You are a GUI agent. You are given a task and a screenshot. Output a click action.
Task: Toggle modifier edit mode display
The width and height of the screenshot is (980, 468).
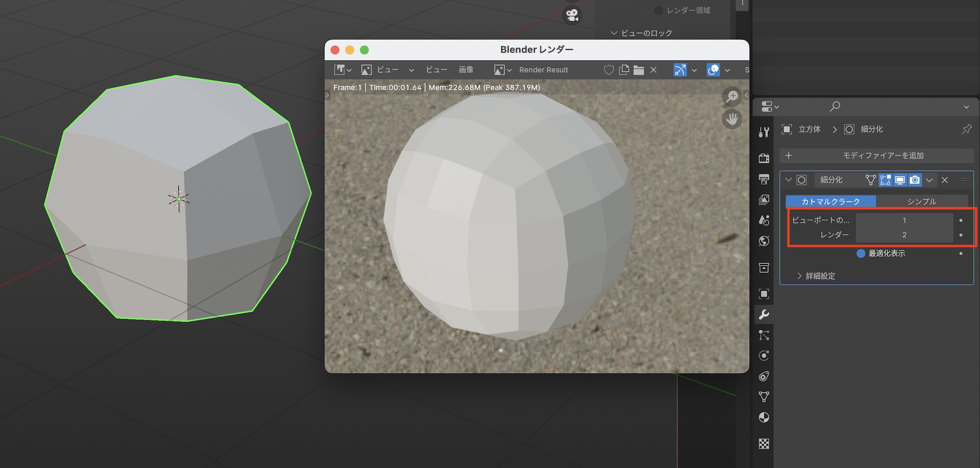pyautogui.click(x=885, y=180)
